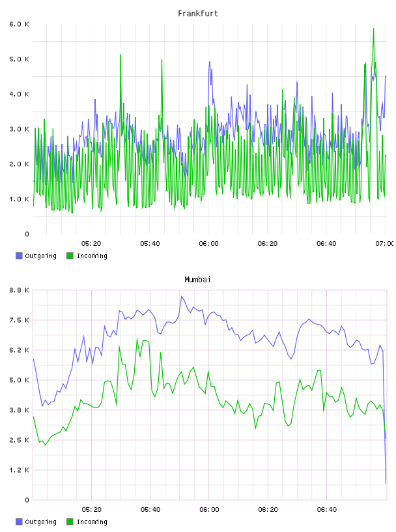Click the highest blue outgoing peak in Mumbai
This screenshot has height=532, width=396.
pos(181,297)
